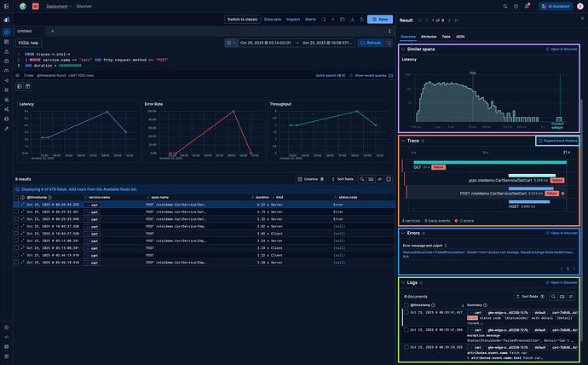
Task: Switch to the Attributes tab
Action: 429,38
